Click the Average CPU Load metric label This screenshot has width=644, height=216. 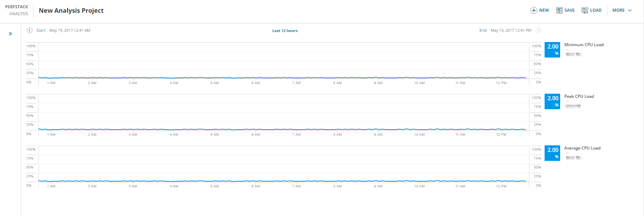pyautogui.click(x=582, y=148)
